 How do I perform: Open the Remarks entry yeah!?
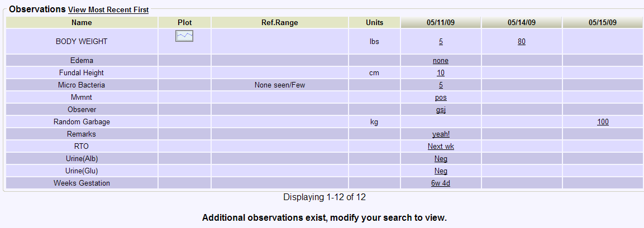coord(441,134)
